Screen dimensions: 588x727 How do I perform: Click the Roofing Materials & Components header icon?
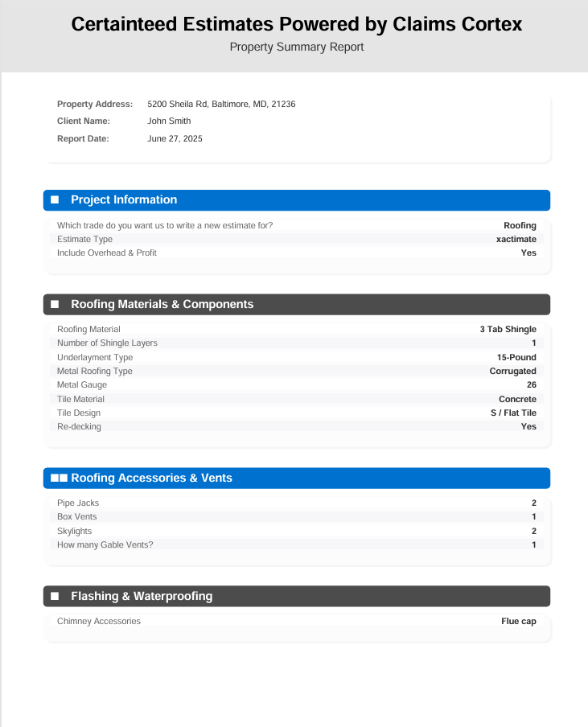55,304
